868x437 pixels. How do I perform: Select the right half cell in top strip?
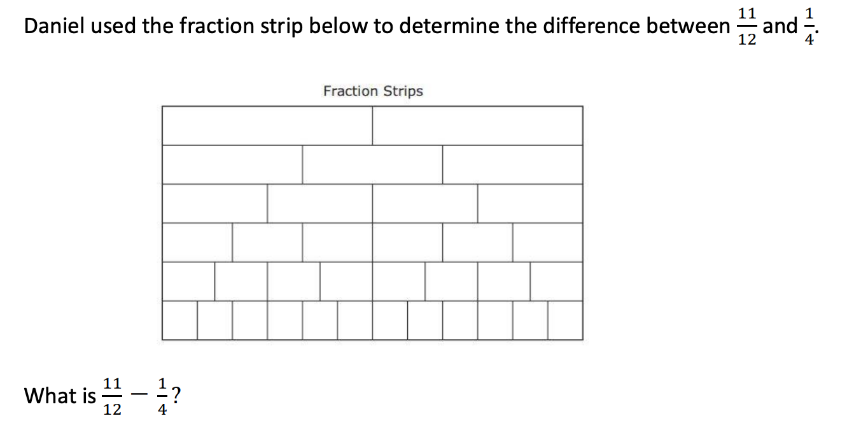point(477,125)
